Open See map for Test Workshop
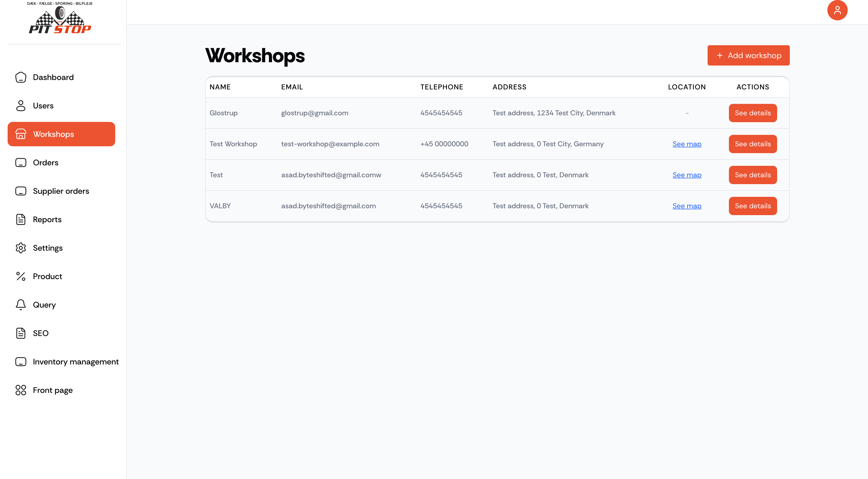Viewport: 868px width, 479px height. [687, 144]
